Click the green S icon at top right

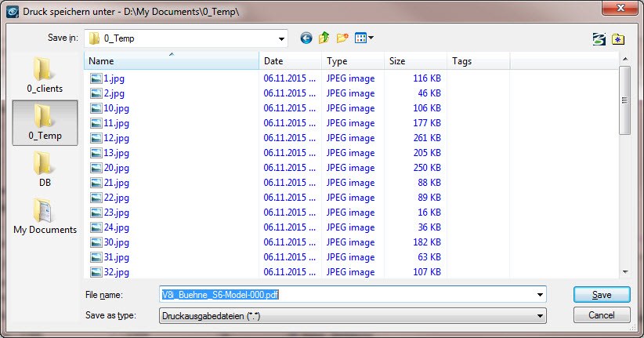(x=599, y=39)
